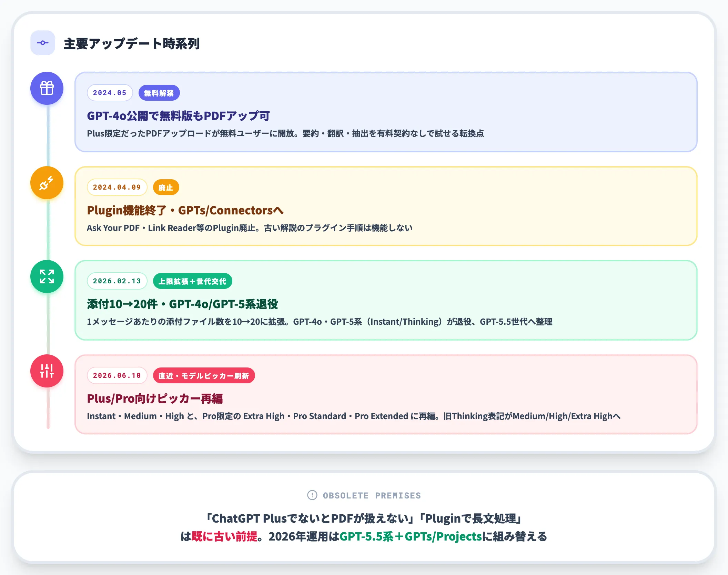Screen dimensions: 728x575
Task: Click the description starting Instant・Medium・High
Action: click(354, 416)
